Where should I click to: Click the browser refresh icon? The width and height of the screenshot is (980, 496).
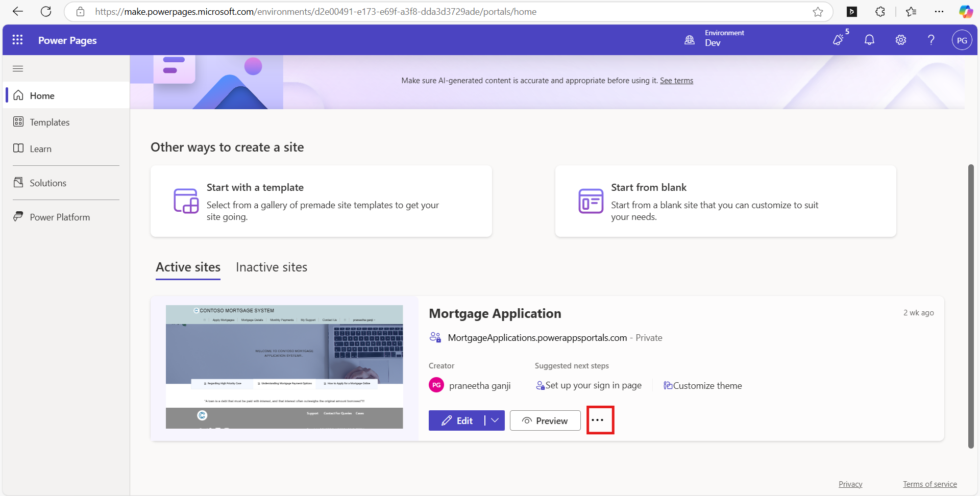[x=46, y=12]
